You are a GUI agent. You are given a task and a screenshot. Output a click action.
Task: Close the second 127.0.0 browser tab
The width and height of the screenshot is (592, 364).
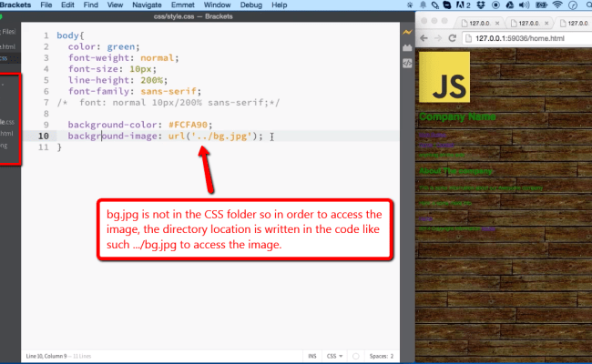[546, 24]
